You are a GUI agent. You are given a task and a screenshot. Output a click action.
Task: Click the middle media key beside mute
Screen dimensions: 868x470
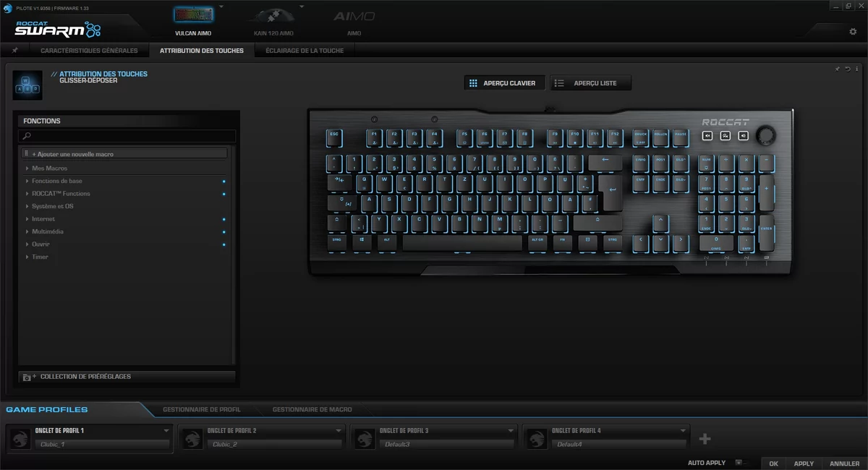(726, 135)
